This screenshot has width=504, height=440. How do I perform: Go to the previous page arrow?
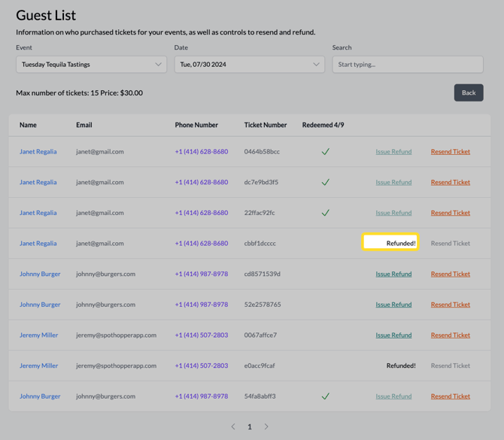pos(233,426)
